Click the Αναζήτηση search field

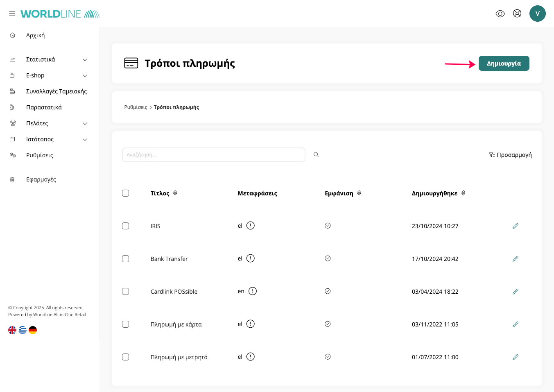coord(213,155)
